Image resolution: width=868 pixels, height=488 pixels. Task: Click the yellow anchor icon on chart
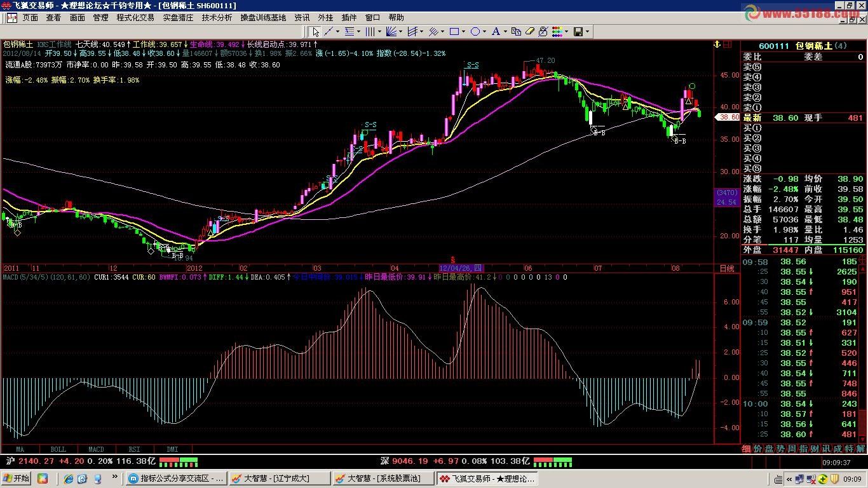[717, 44]
